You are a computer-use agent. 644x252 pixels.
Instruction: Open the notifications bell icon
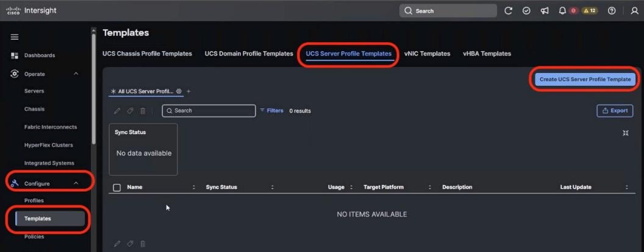[562, 11]
